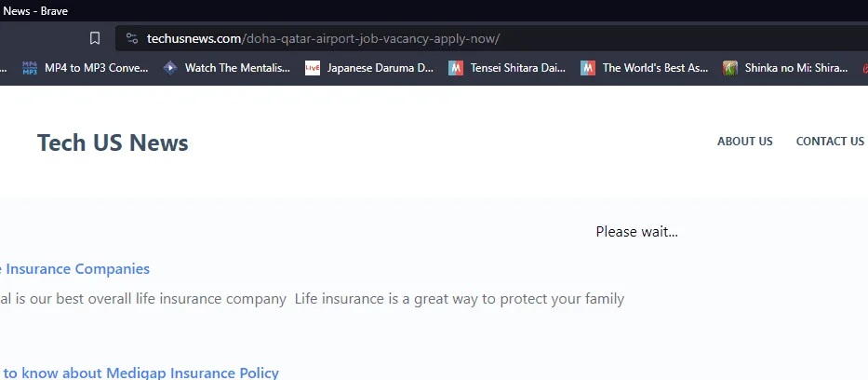The width and height of the screenshot is (868, 380).
Task: Open the Tensei Shitara Dai bookmark
Action: pos(508,68)
